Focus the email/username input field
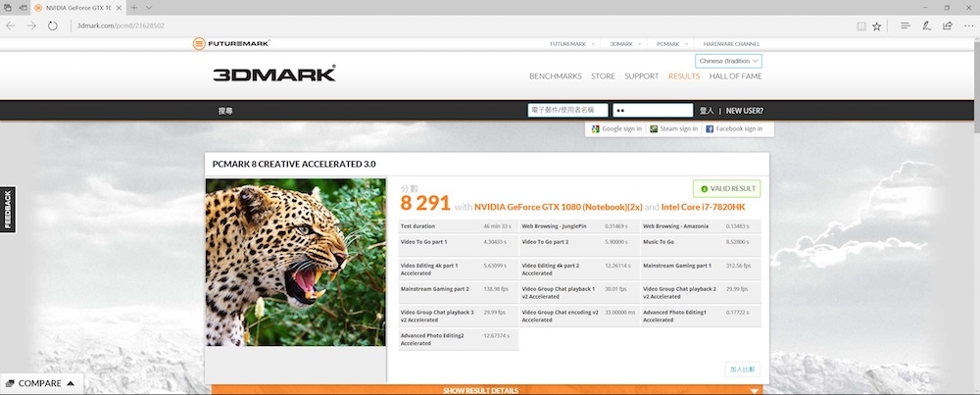 click(567, 110)
